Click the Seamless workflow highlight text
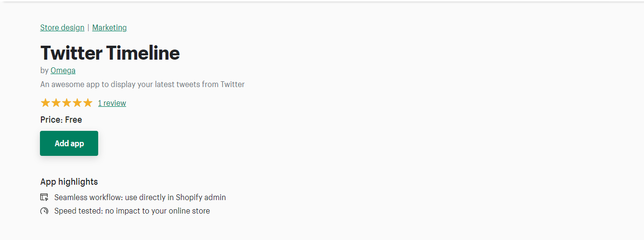 (x=140, y=197)
